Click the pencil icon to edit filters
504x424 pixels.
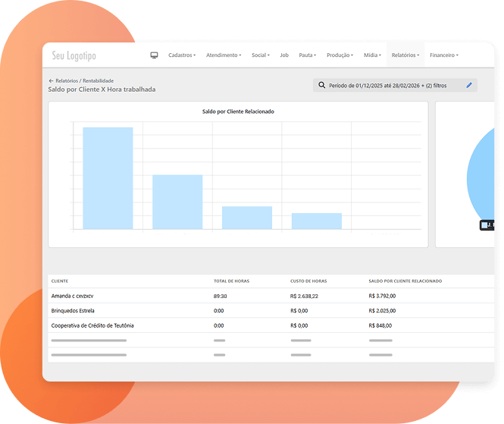(469, 86)
